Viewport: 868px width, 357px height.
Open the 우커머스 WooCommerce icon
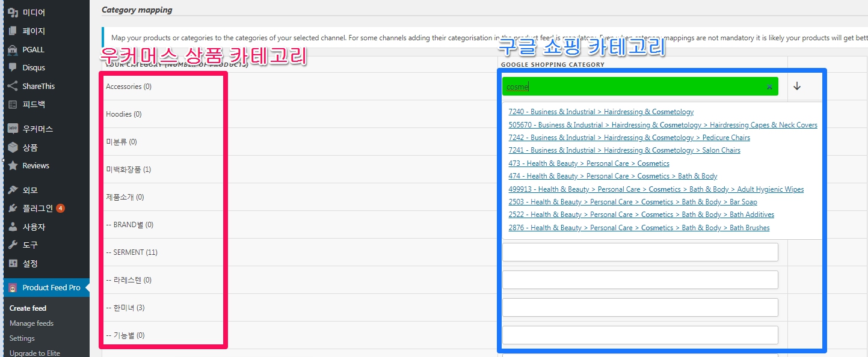(13, 129)
